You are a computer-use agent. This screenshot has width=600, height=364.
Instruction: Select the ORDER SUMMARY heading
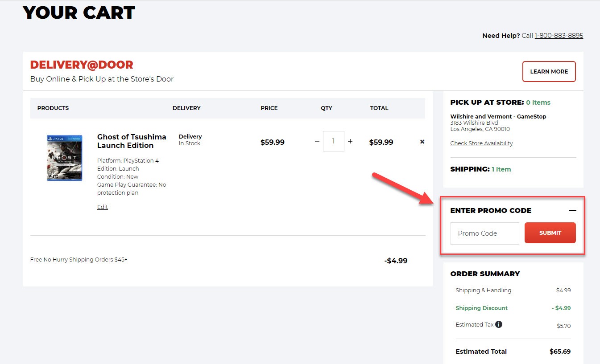coord(485,274)
